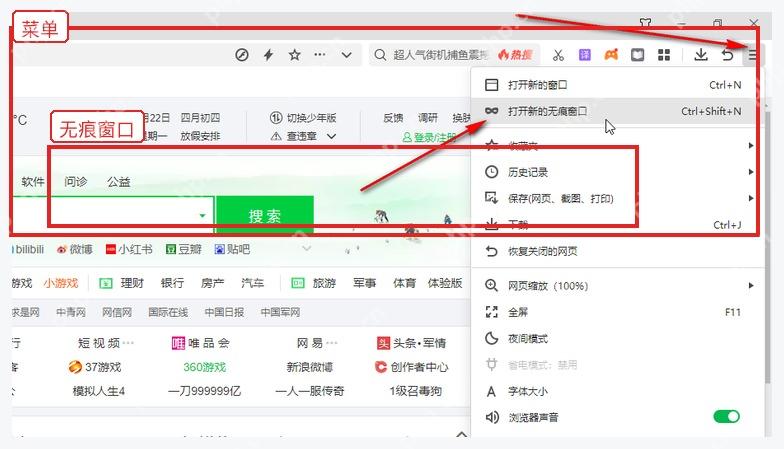The image size is (784, 449).
Task: Open the 中国日报 site link
Action: point(224,312)
